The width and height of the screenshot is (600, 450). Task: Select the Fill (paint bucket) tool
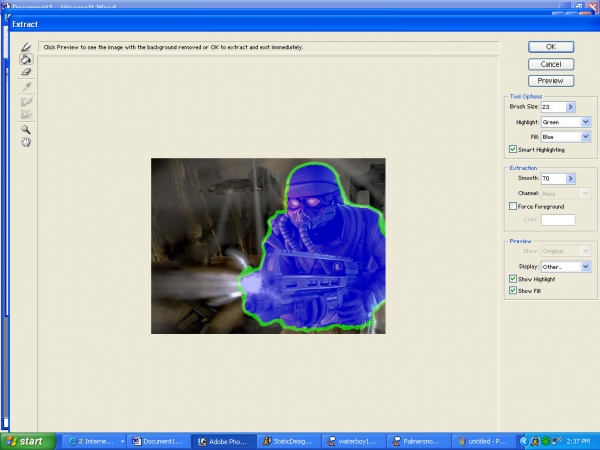(x=26, y=59)
